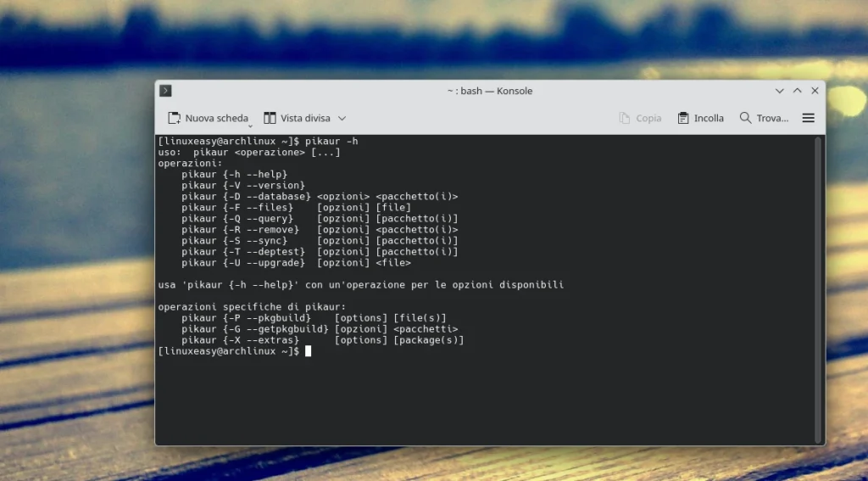Click the '~ : bash — Konsole' window title
Screen dimensions: 868x481
[490, 91]
